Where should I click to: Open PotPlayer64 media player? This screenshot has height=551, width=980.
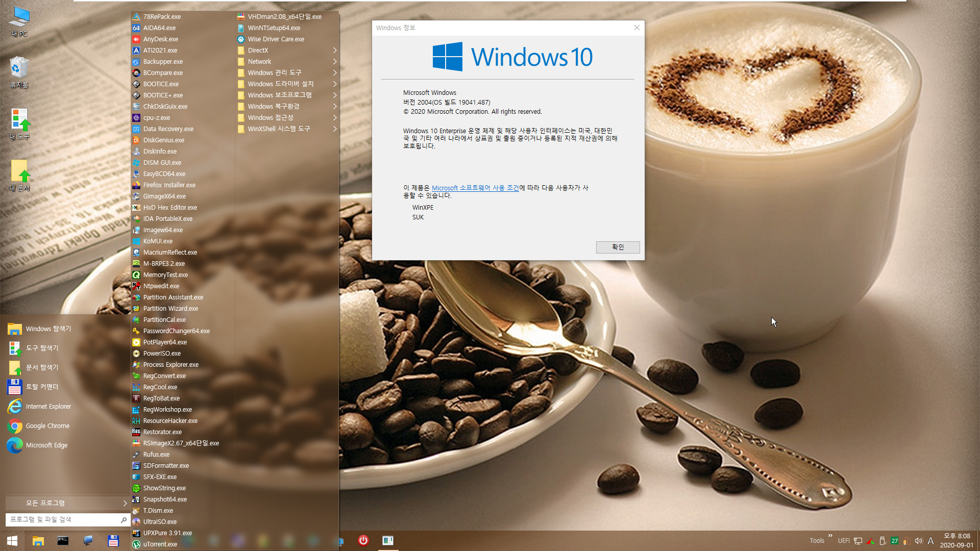[x=165, y=342]
